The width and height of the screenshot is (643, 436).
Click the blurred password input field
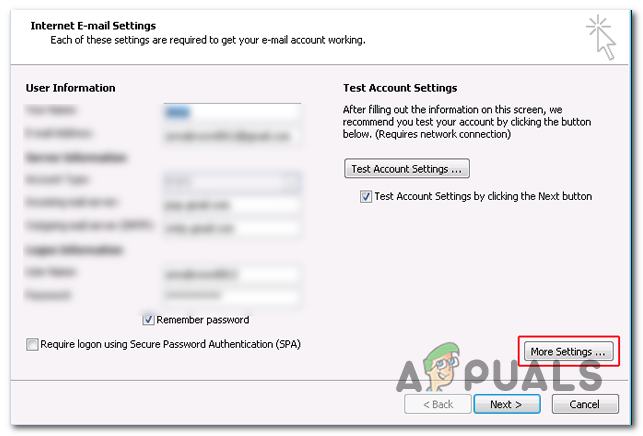click(x=232, y=296)
